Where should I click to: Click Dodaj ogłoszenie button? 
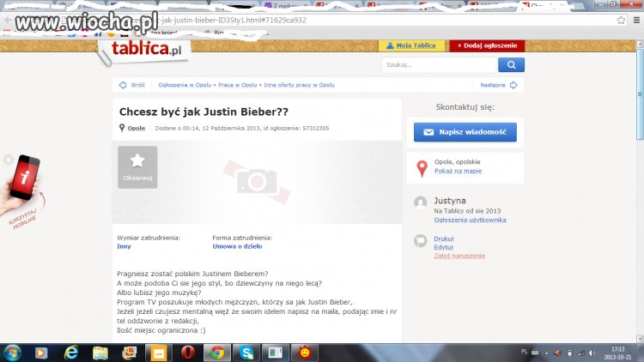[487, 45]
